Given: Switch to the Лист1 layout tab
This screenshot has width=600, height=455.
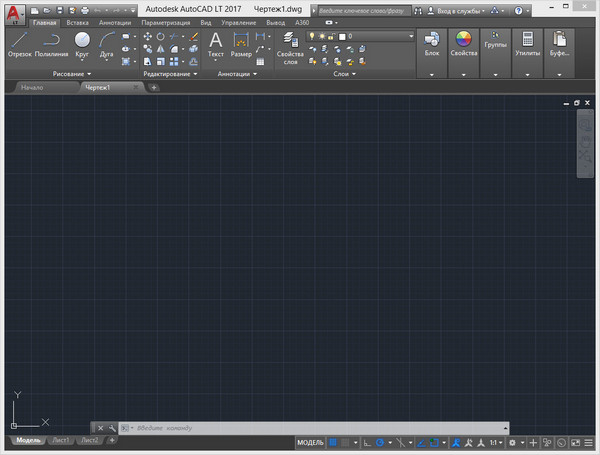Looking at the screenshot, I should pyautogui.click(x=61, y=440).
